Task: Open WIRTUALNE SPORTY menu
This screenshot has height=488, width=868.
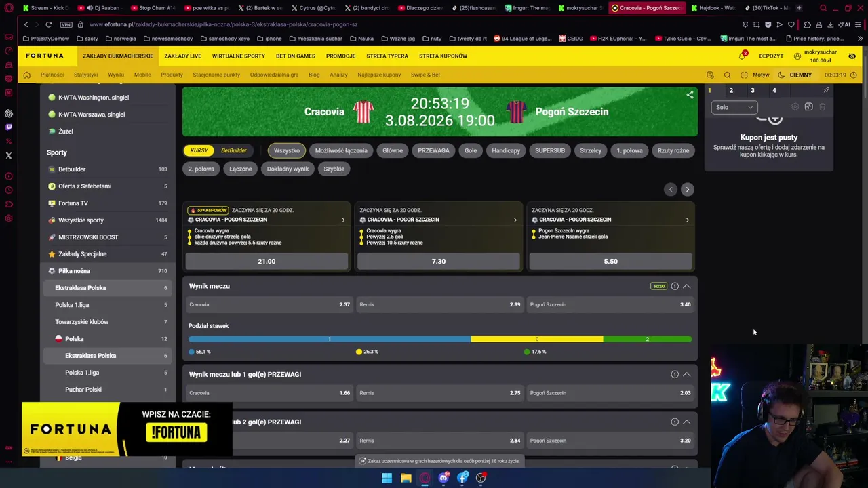Action: [x=238, y=56]
